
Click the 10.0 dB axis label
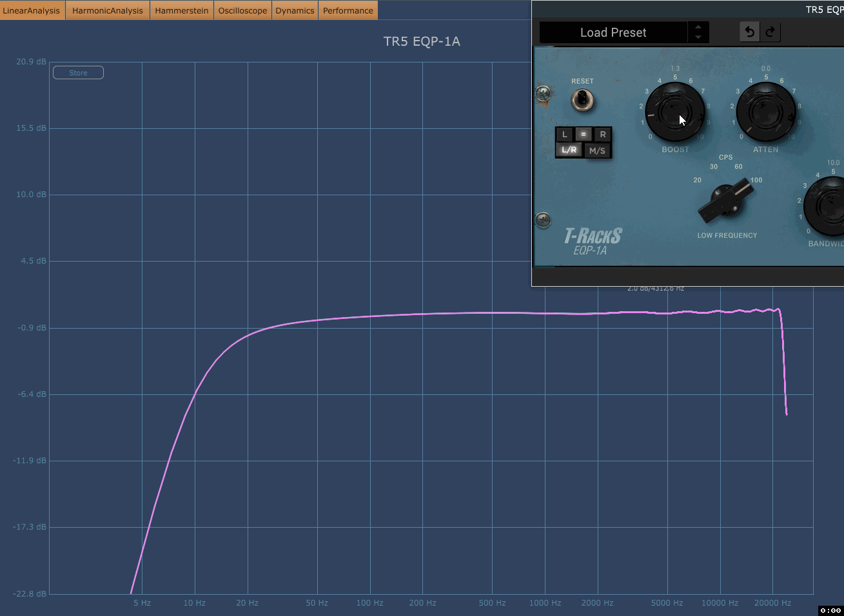[31, 195]
